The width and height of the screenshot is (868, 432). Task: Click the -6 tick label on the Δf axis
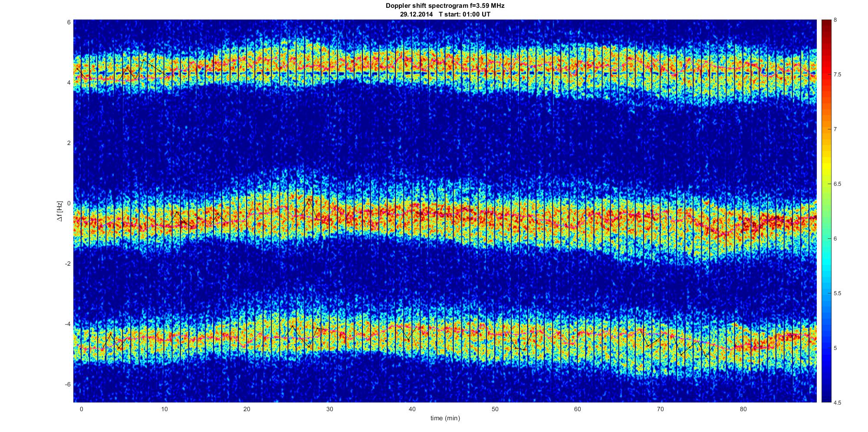click(67, 384)
